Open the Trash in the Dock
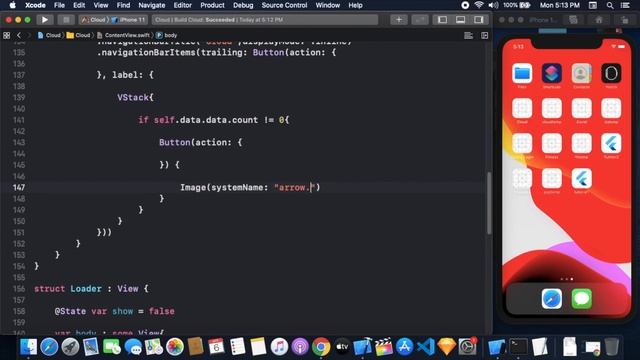Image resolution: width=640 pixels, height=360 pixels. [x=611, y=347]
